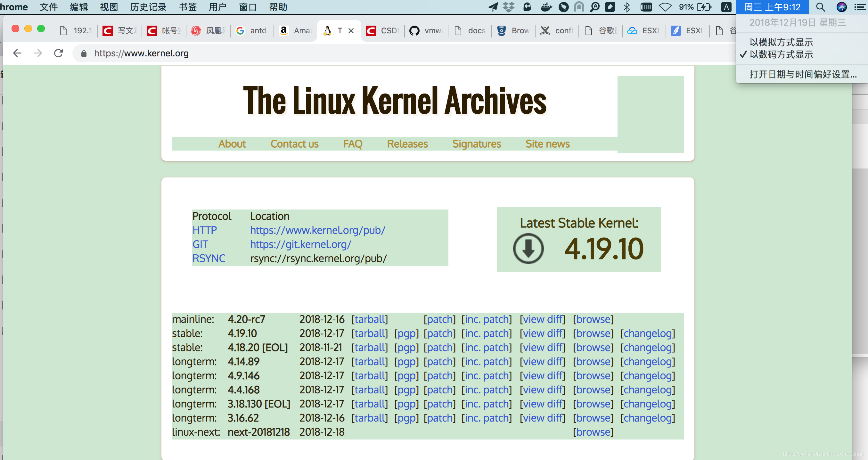
Task: Open the 帮助 menu
Action: [x=278, y=7]
